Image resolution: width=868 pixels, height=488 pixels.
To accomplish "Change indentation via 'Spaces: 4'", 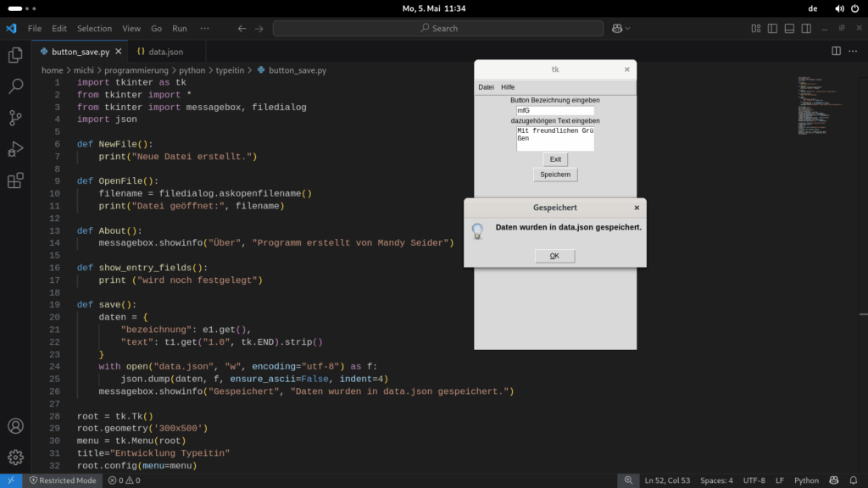I will pos(716,480).
